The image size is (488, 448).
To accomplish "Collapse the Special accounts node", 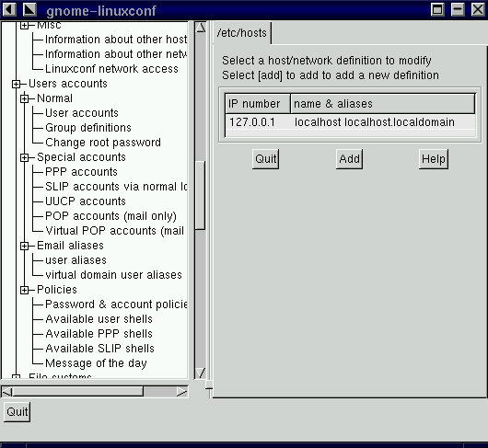I will click(x=24, y=157).
